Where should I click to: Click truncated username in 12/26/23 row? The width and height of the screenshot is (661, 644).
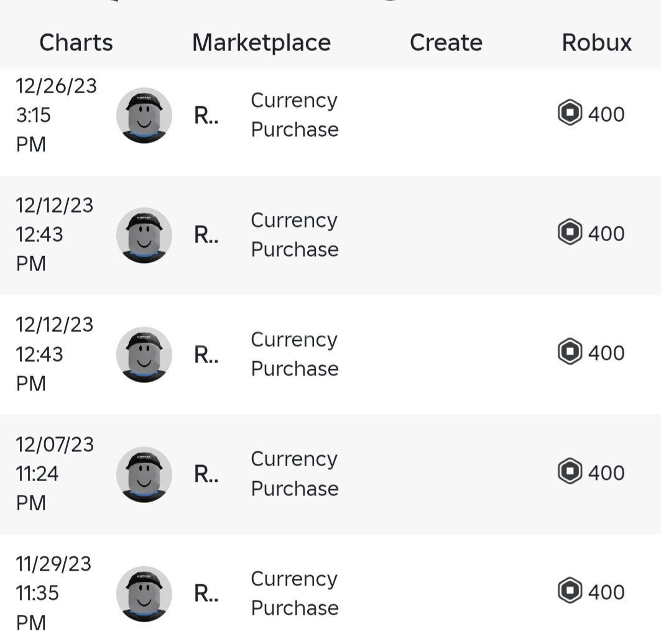coord(206,116)
